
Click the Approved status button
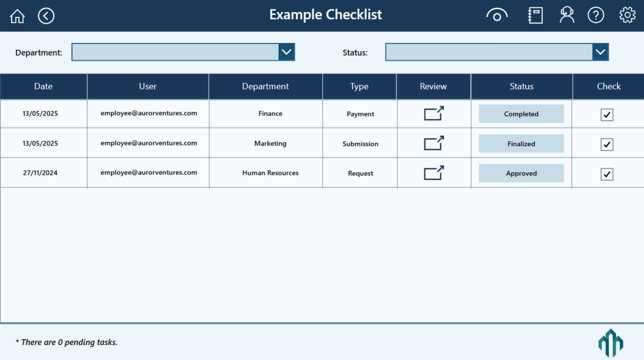(521, 173)
